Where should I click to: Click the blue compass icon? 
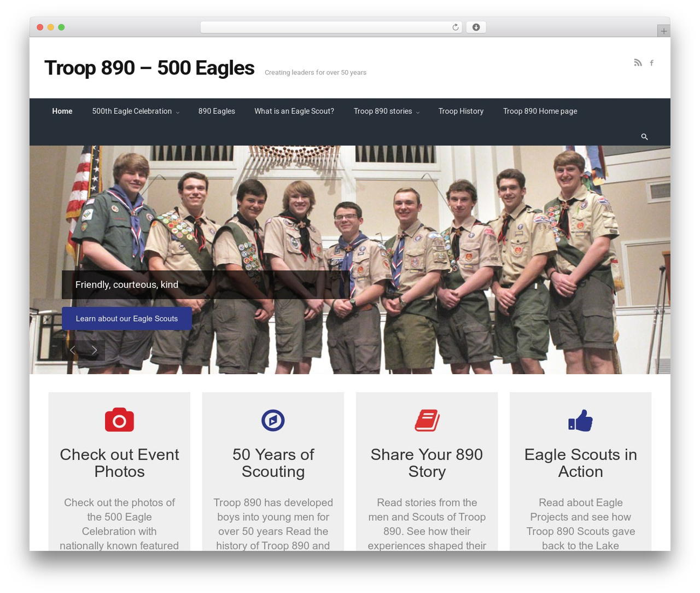point(273,420)
